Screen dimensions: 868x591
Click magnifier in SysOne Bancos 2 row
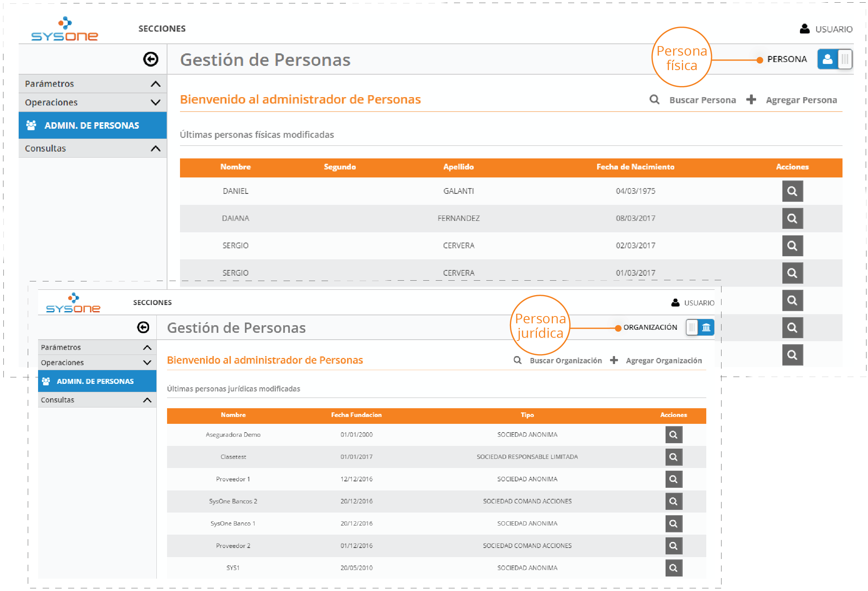[x=673, y=502]
